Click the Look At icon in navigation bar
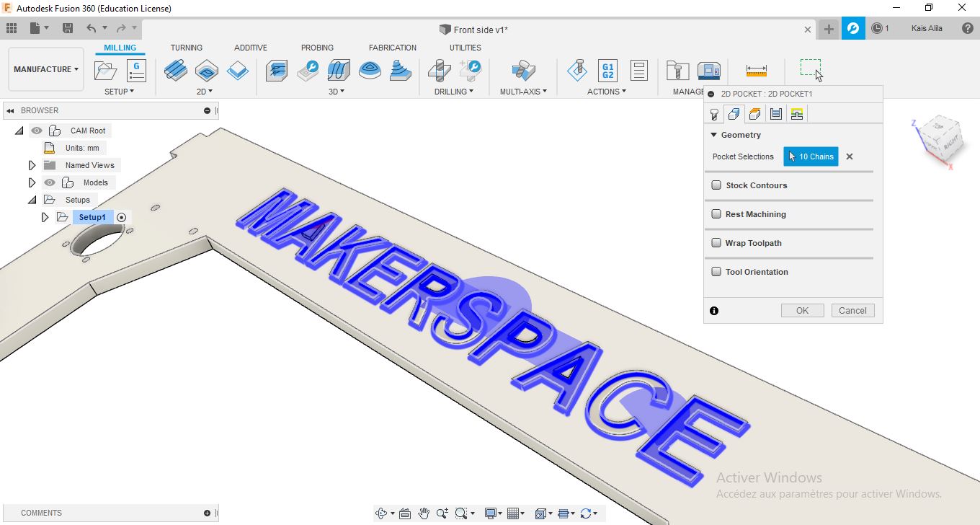The image size is (980, 525). [404, 513]
